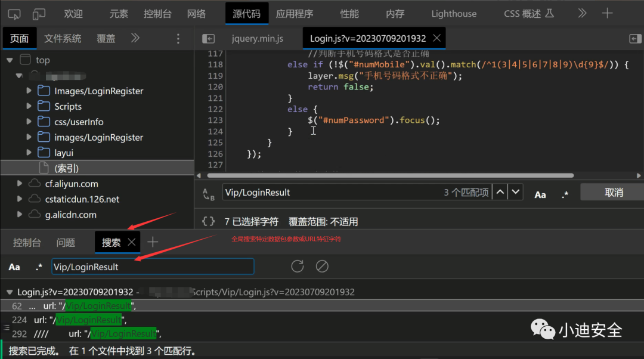Open the 网络 panel
The width and height of the screenshot is (644, 359).
pyautogui.click(x=196, y=14)
